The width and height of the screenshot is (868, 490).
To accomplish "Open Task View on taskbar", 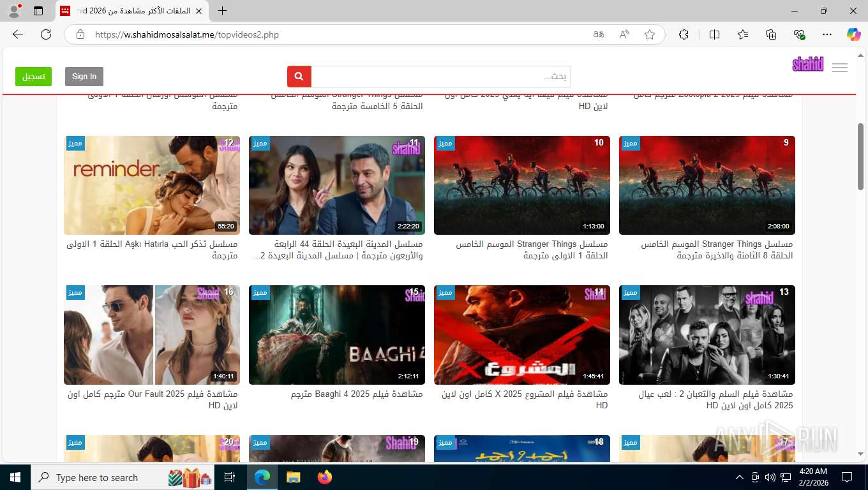I will coord(230,477).
